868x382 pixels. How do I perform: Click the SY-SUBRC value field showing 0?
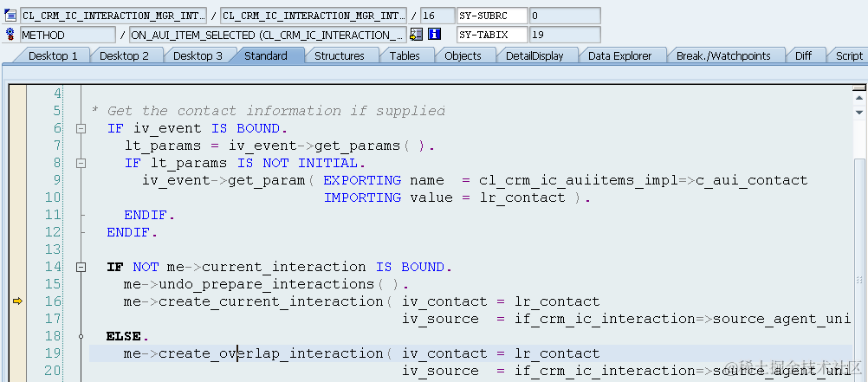(565, 16)
